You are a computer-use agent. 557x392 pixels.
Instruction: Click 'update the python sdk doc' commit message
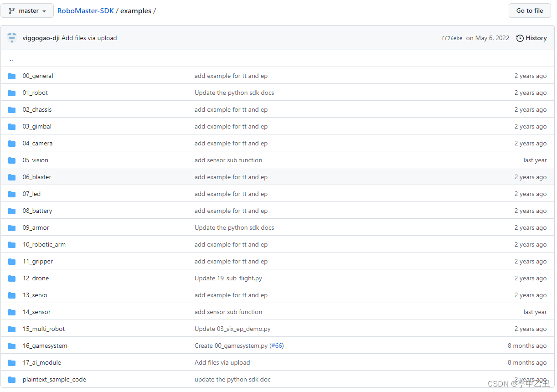[x=232, y=380]
